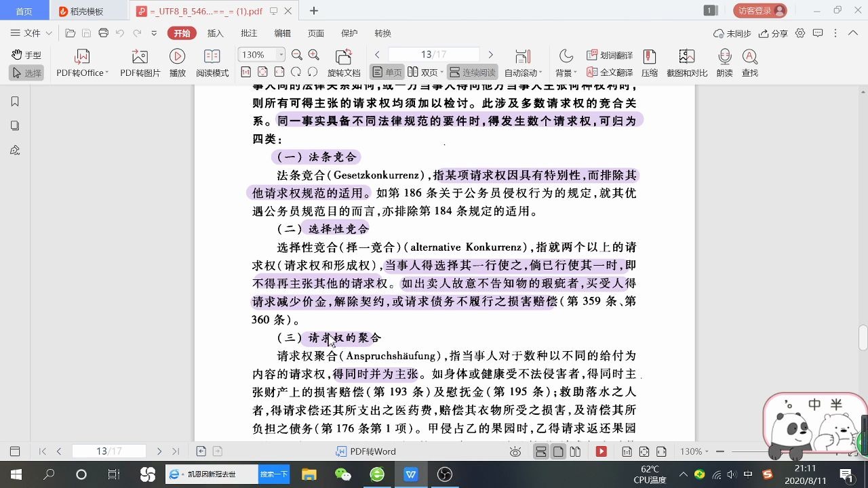Set actual size 1:1 view
Viewport: 868px width, 488px height.
[245, 72]
